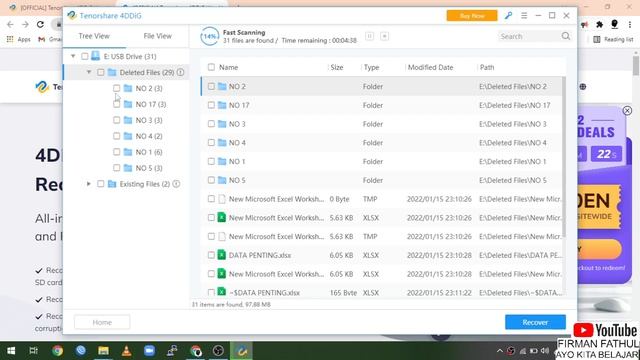Click the "E:\Deleted Files\NO 1" path cell
The width and height of the screenshot is (640, 360).
[513, 161]
